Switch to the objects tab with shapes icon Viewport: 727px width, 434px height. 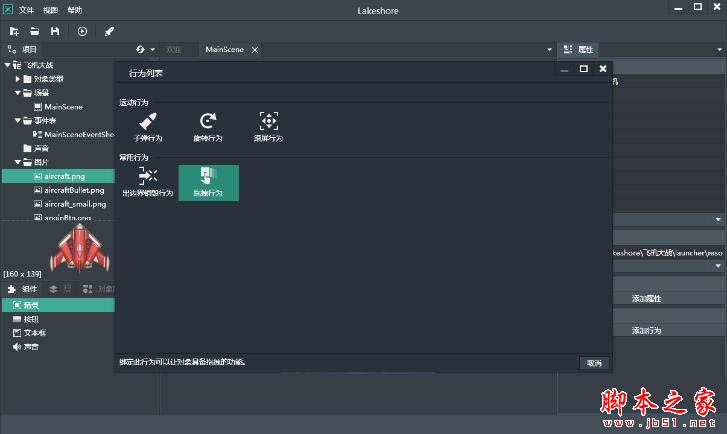98,289
